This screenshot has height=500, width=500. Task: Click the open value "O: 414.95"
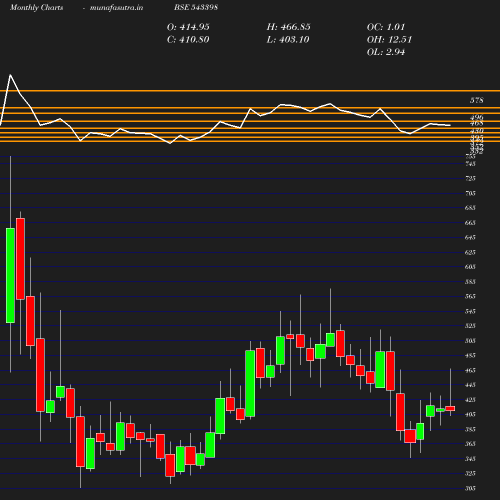pos(188,27)
